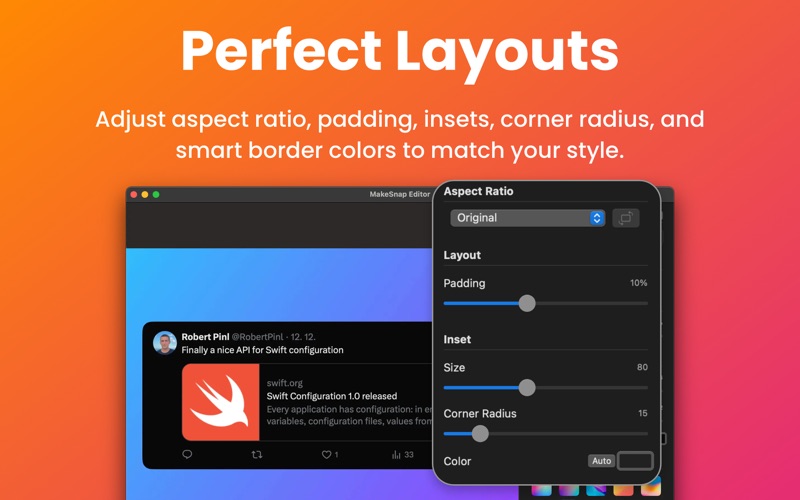Open the Aspect Ratio dropdown set to Original
The image size is (800, 500).
click(528, 218)
